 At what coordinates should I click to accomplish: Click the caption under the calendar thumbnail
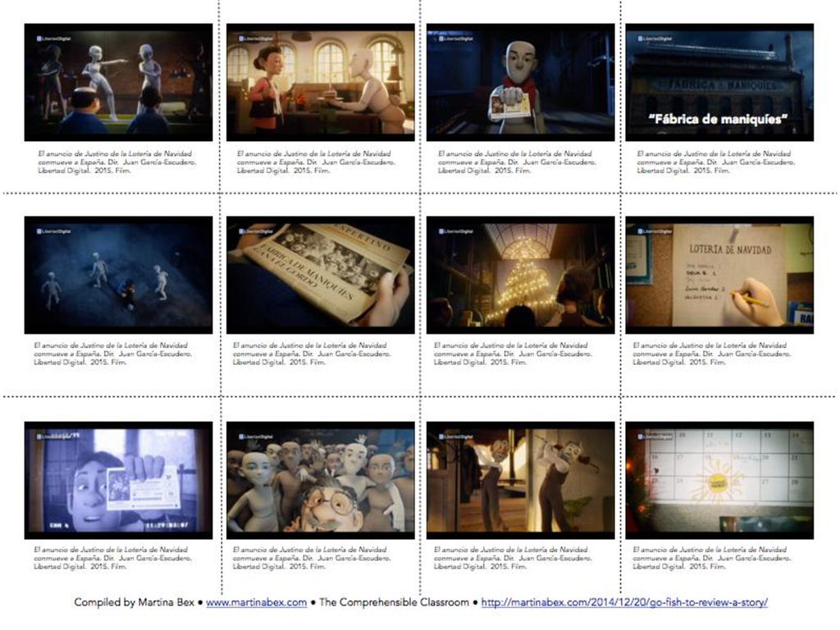pos(711,558)
